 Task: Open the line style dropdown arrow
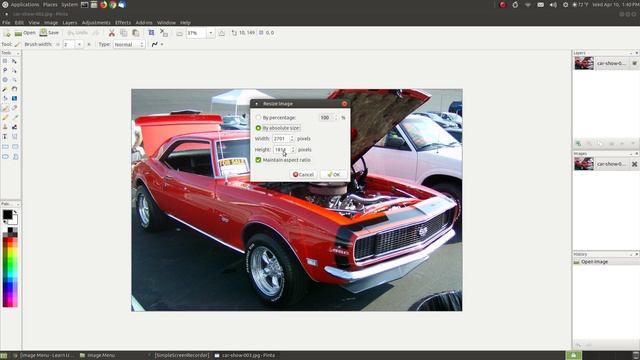tap(162, 44)
